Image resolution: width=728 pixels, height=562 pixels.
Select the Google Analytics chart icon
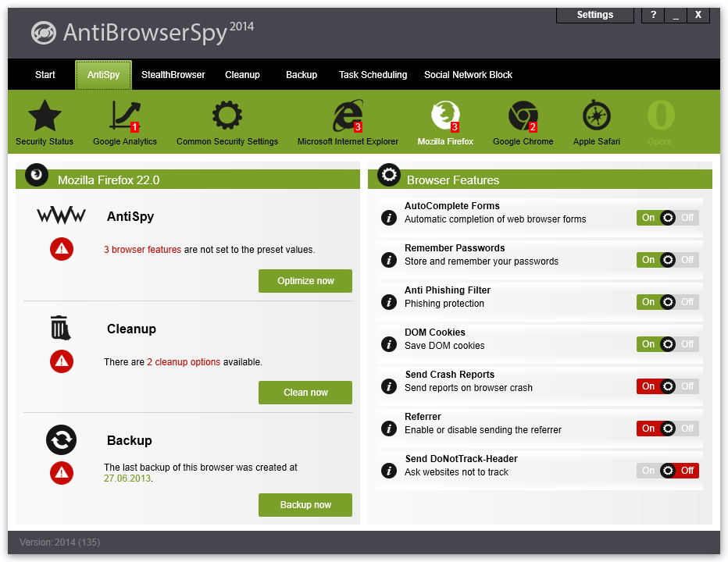(124, 116)
